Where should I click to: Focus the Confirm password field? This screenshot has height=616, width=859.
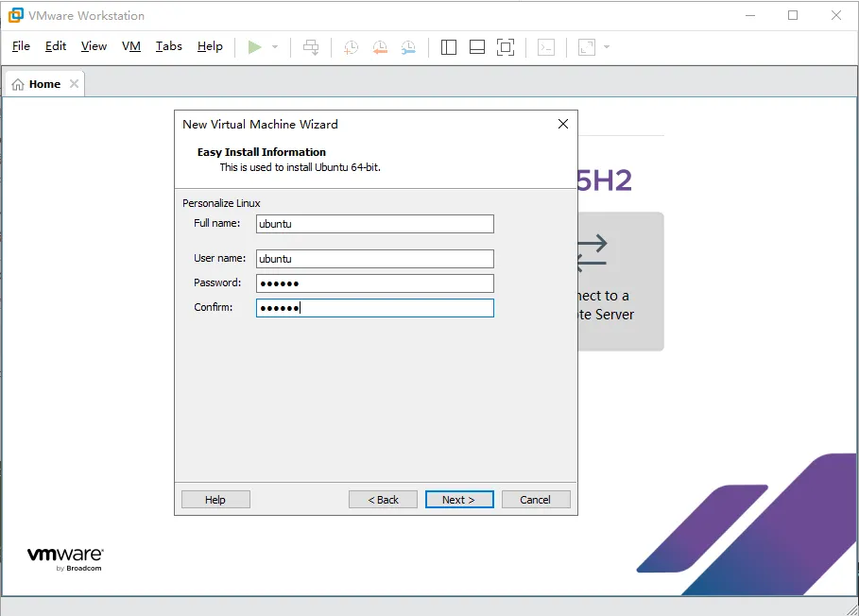pyautogui.click(x=375, y=308)
